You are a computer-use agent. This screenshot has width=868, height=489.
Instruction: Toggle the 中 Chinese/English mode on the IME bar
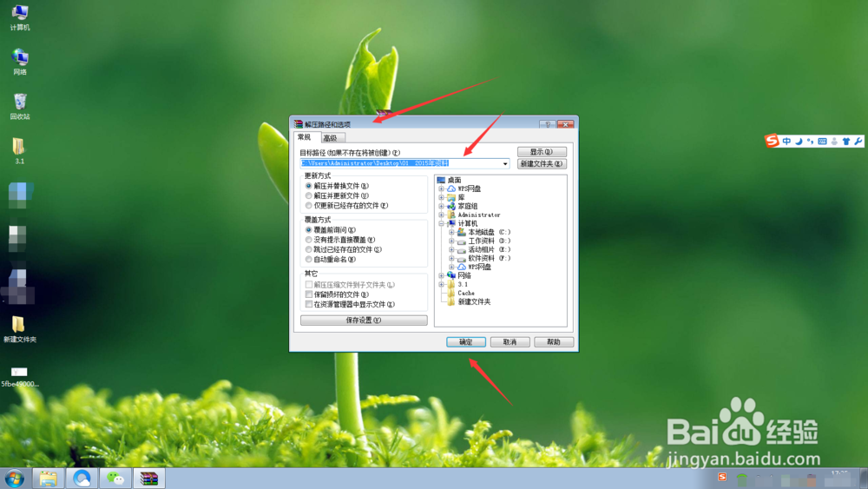coord(786,142)
